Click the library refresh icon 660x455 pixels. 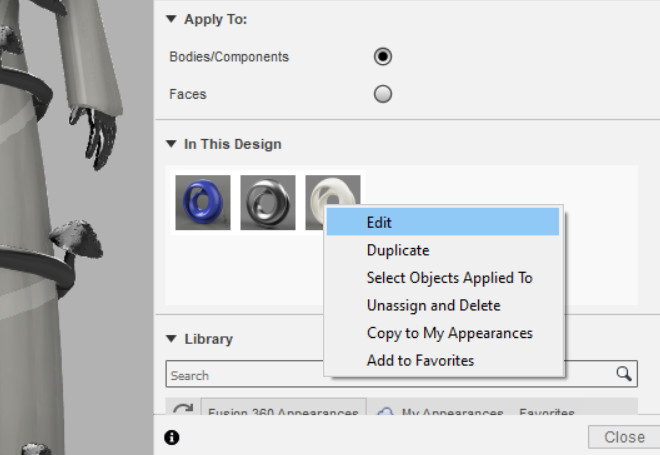pos(183,408)
